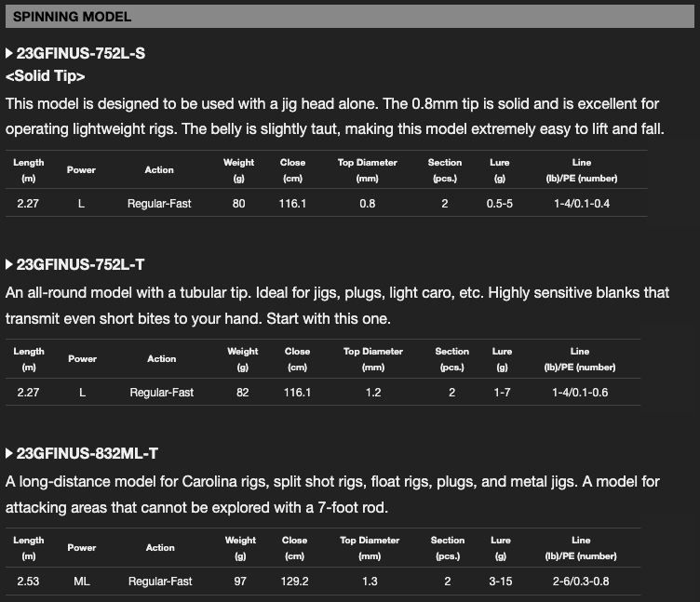Select the 1-4/0.1-0.6 line value cell
The width and height of the screenshot is (700, 602).
[x=580, y=393]
